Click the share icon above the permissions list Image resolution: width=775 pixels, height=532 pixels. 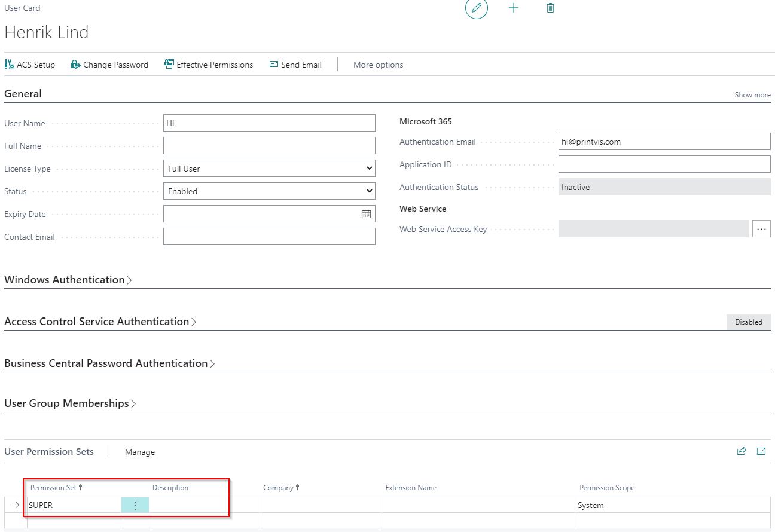point(742,451)
